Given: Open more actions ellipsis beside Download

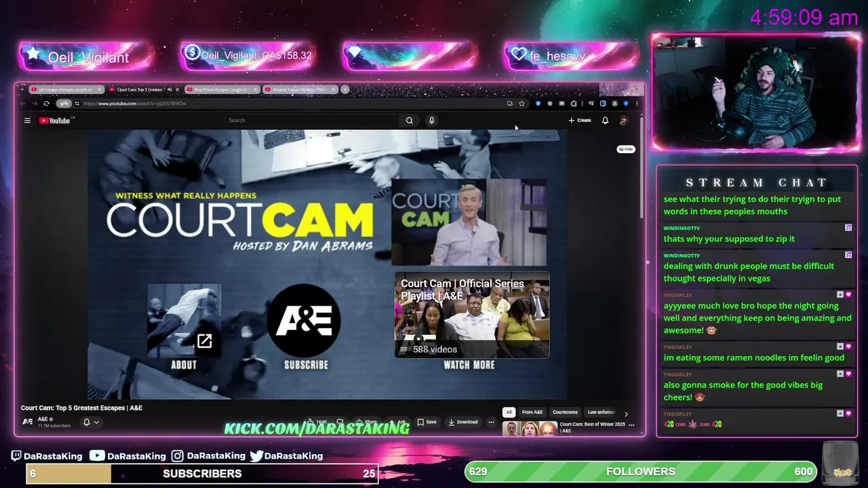Looking at the screenshot, I should pyautogui.click(x=491, y=422).
